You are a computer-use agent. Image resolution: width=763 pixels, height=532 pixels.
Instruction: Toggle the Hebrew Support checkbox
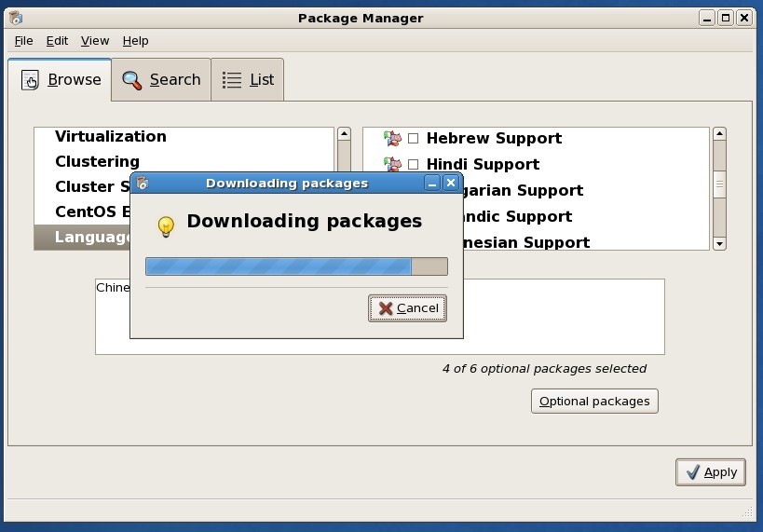pyautogui.click(x=413, y=138)
